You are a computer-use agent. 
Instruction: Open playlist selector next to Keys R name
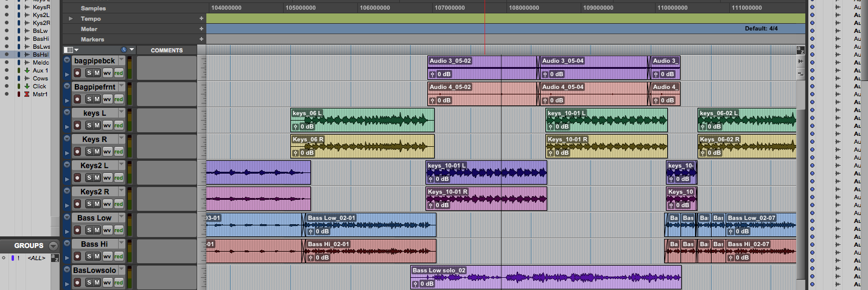122,139
